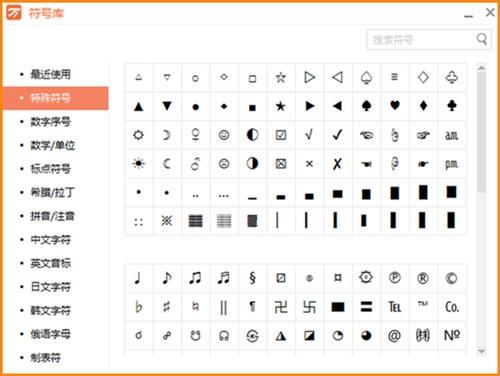The width and height of the screenshot is (500, 376).
Task: Insert the music sharp ♯ symbol
Action: pos(167,307)
